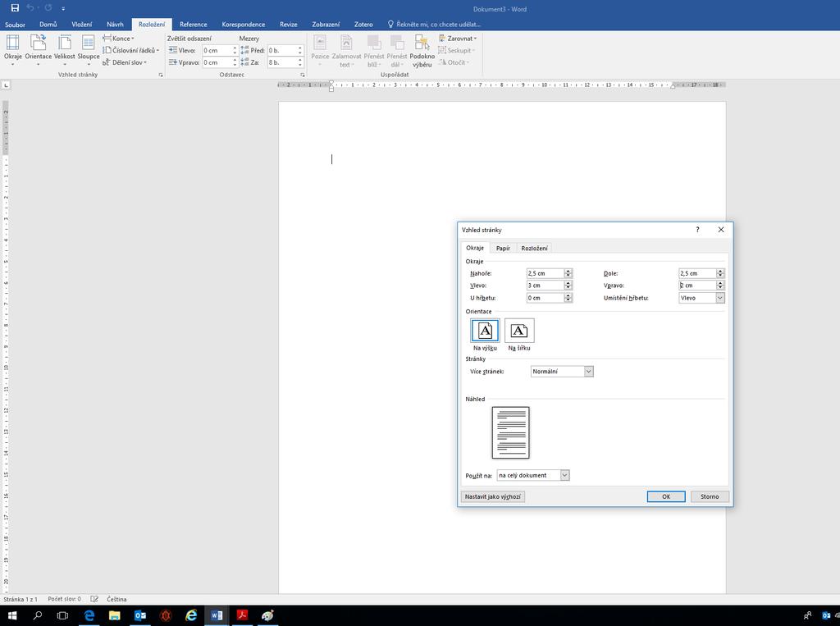Open the Windows Start menu

pos(11,615)
